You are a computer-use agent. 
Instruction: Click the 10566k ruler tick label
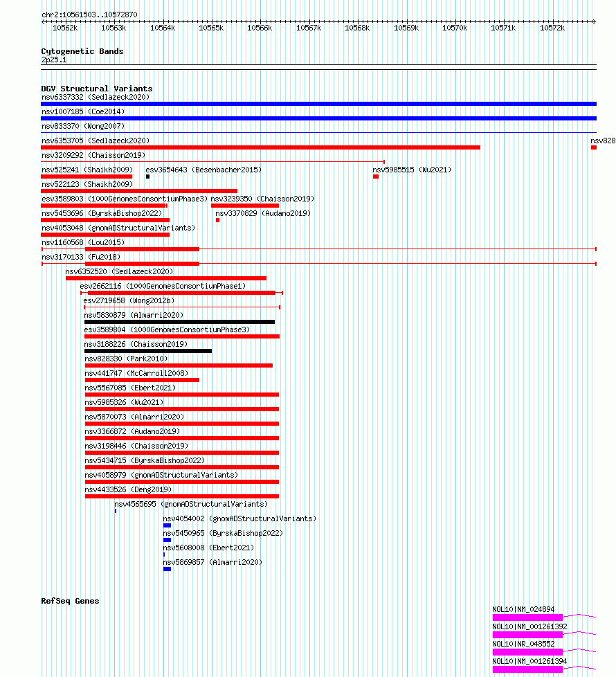point(260,28)
